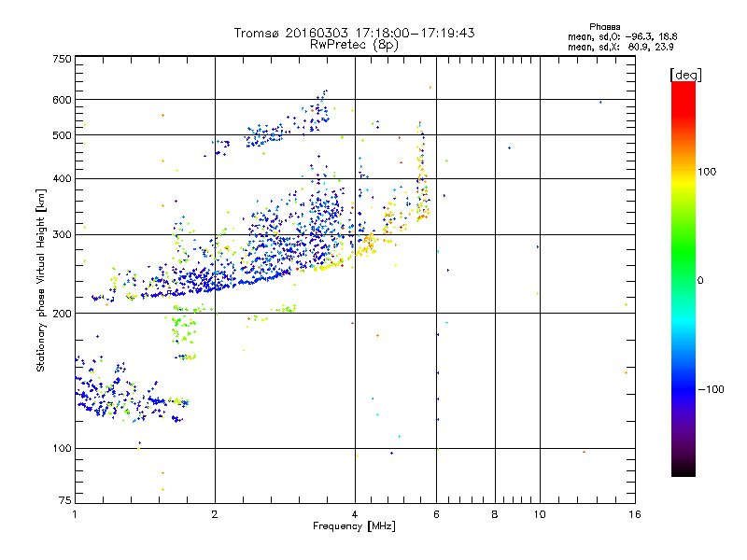The image size is (747, 560).
Task: Click the x-axis '2' tick label
Action: (215, 514)
